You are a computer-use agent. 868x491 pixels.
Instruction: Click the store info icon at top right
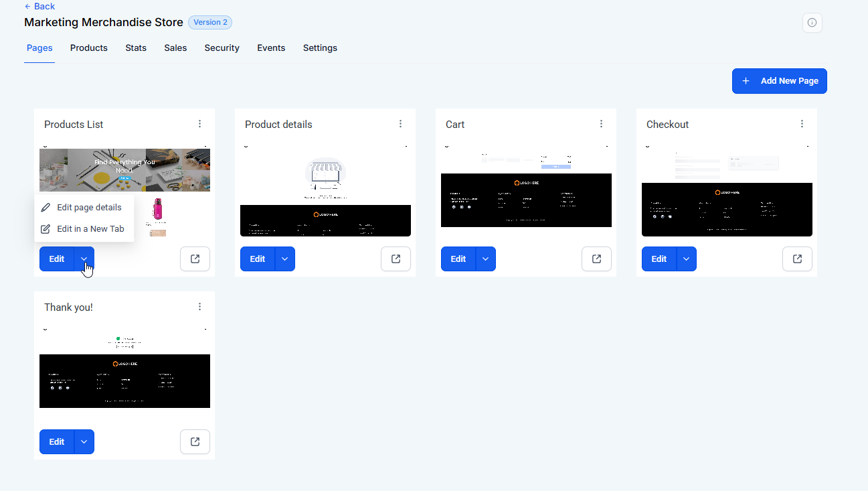click(812, 23)
